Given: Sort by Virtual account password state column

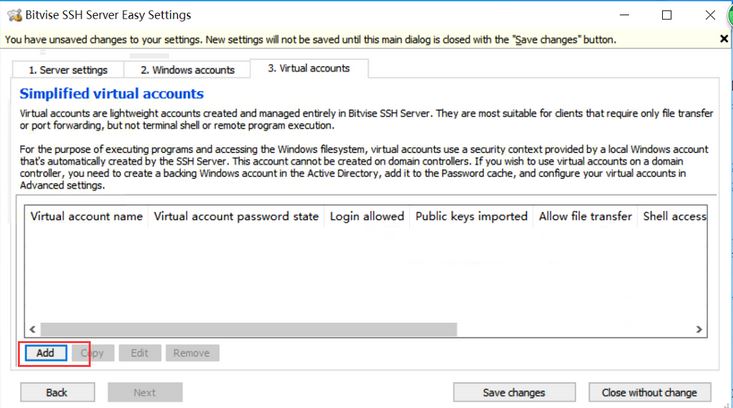Looking at the screenshot, I should point(236,216).
